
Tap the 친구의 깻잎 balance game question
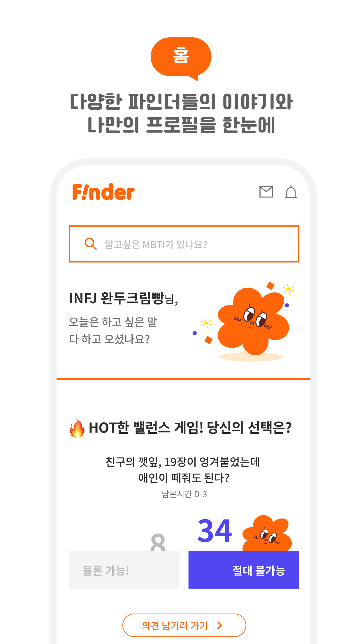(183, 470)
